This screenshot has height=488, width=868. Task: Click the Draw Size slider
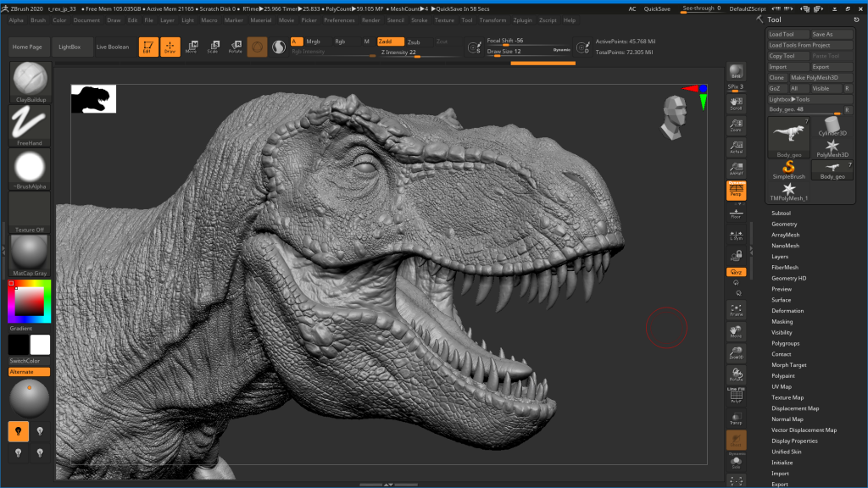click(528, 52)
